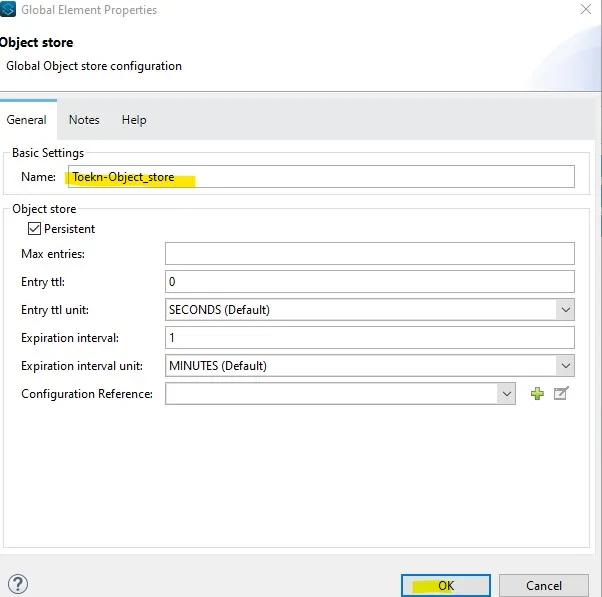Open the help question mark icon
The image size is (602, 597).
coord(18,584)
